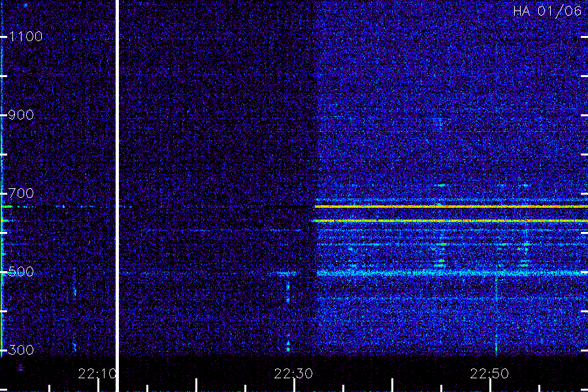588x392 pixels.
Task: Click the 300 frequency axis label
Action: coord(21,350)
